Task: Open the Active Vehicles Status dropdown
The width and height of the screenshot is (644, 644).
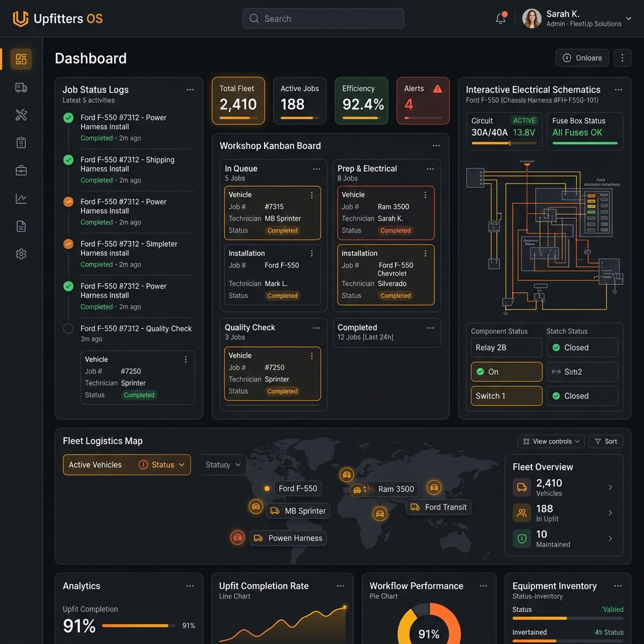Action: [126, 465]
